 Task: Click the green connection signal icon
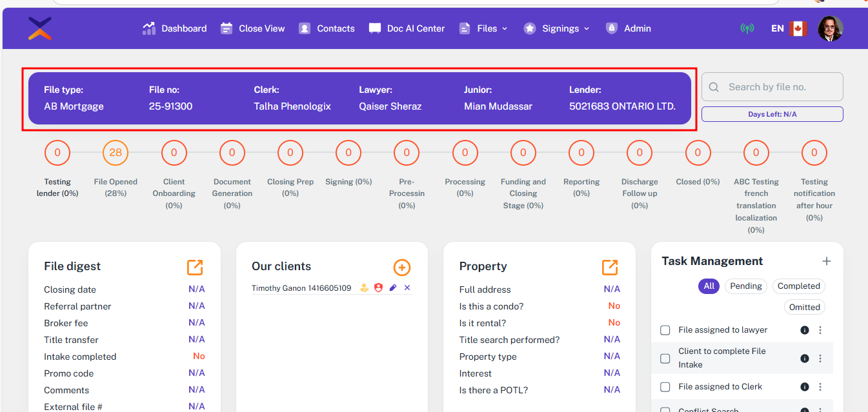point(747,28)
